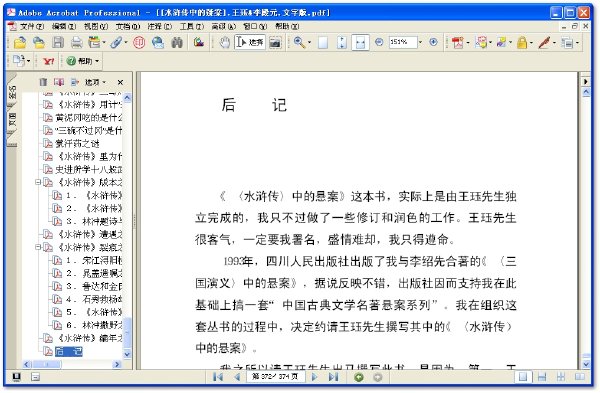Switch to the 页面 pages side tab
Viewport: 600px width, 393px height.
[12, 119]
